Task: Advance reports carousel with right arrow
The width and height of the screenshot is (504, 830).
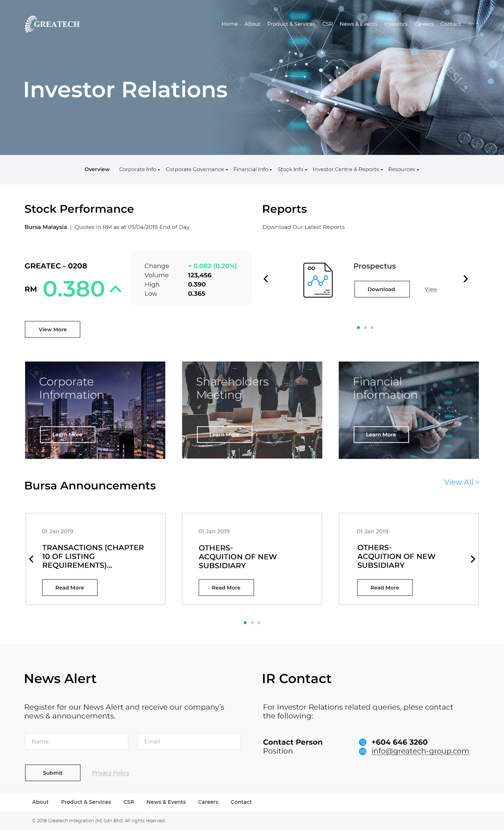Action: [x=465, y=279]
